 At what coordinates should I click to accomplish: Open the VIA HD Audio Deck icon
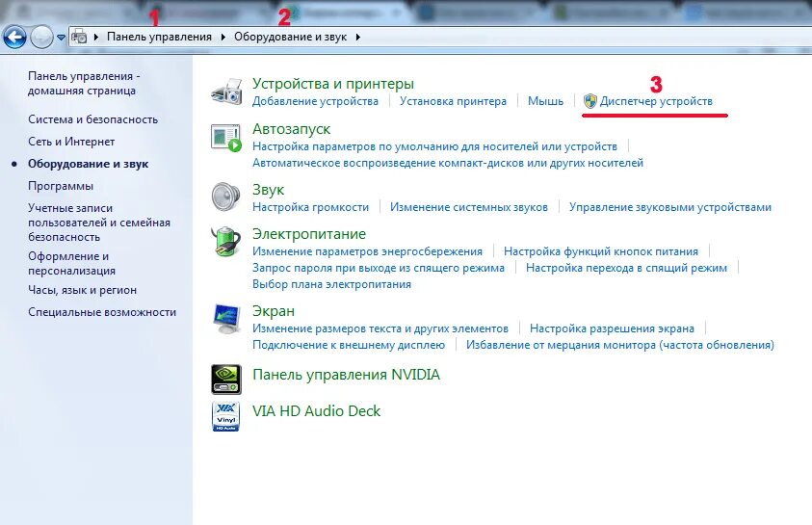(225, 416)
